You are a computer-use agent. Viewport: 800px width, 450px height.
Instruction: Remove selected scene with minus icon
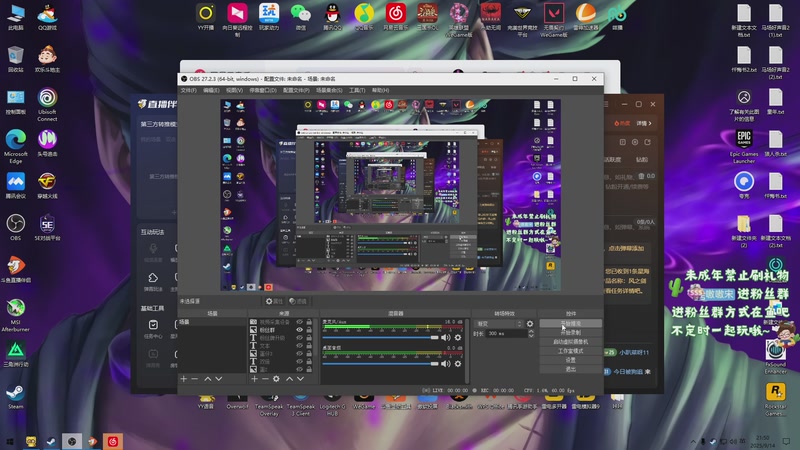194,379
